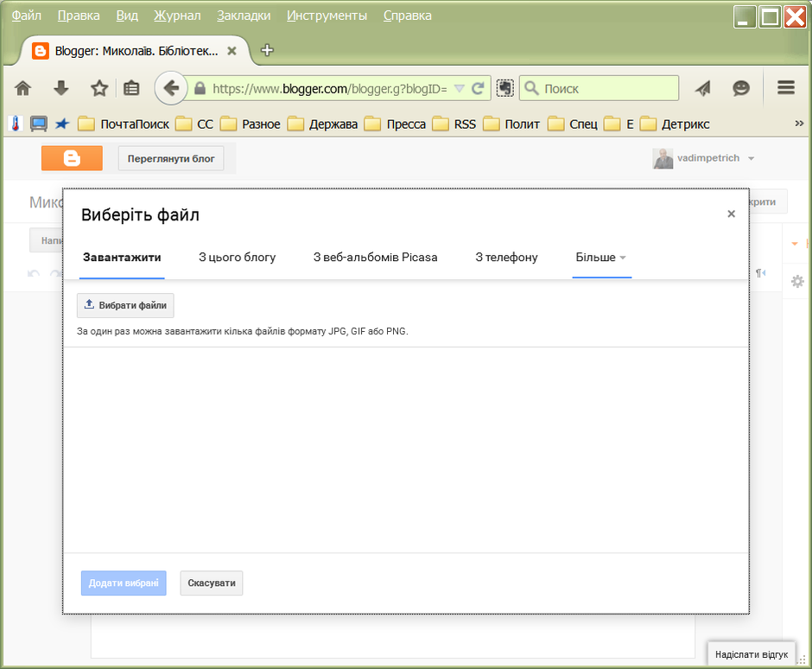This screenshot has width=812, height=669.
Task: Expand the URL history dropdown arrow
Action: pos(459,89)
